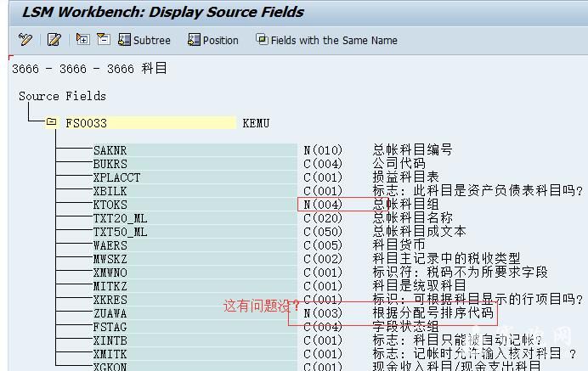Click the Subtree button
This screenshot has width=588, height=371.
(x=144, y=40)
